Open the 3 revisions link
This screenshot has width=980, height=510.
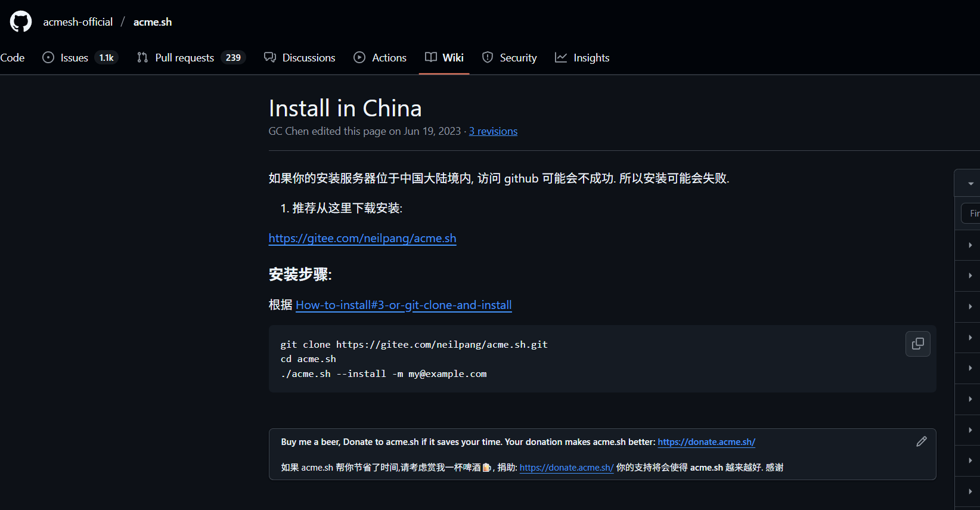click(x=493, y=131)
